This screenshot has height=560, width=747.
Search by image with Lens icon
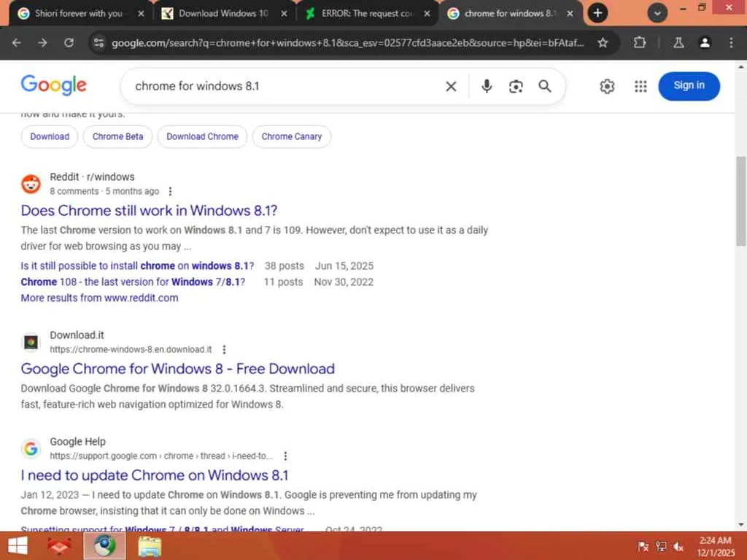[516, 86]
